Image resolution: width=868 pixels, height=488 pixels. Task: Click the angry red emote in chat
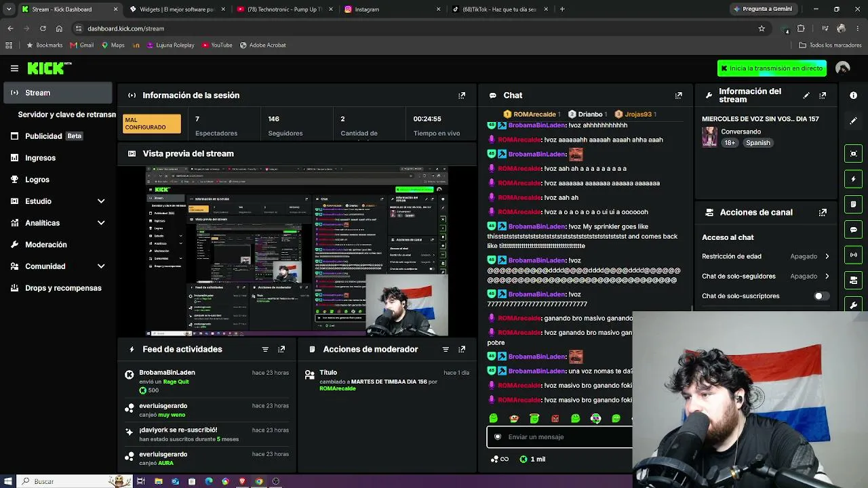(x=555, y=419)
